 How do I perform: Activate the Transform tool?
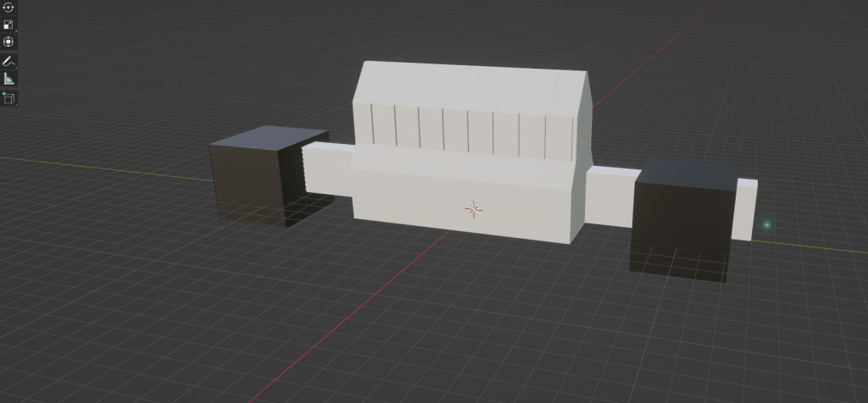(x=8, y=41)
